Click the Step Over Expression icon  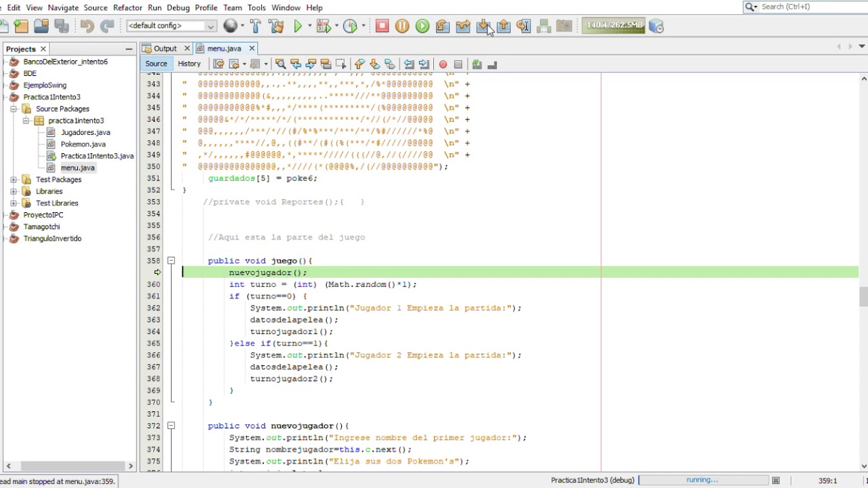click(x=463, y=26)
